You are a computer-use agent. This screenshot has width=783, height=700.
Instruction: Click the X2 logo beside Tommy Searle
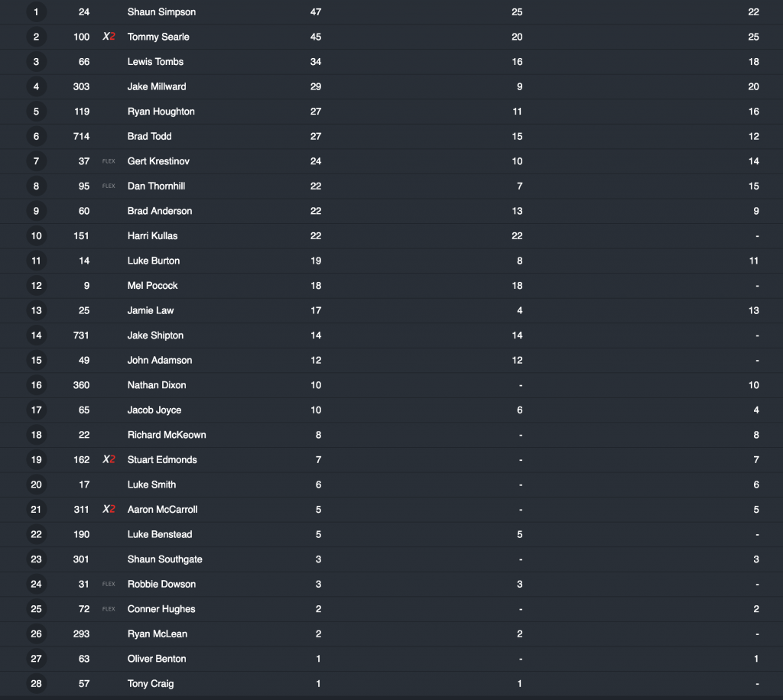tap(109, 37)
